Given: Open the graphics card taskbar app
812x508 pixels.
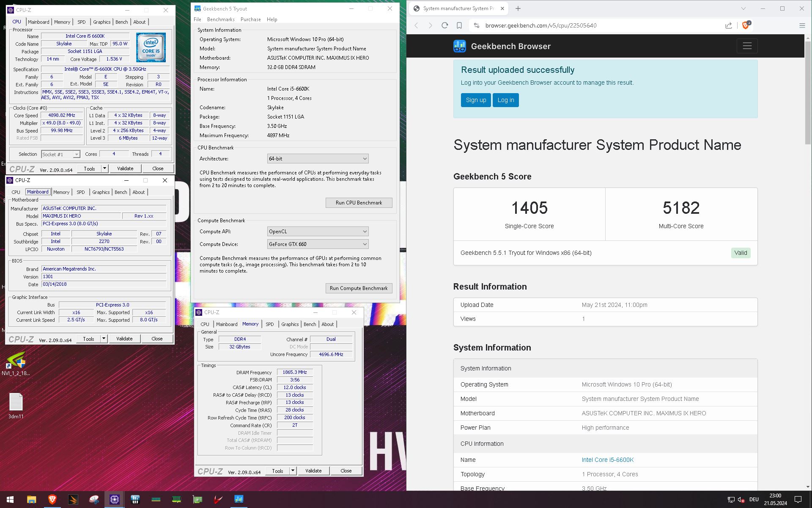Looking at the screenshot, I should click(x=198, y=500).
